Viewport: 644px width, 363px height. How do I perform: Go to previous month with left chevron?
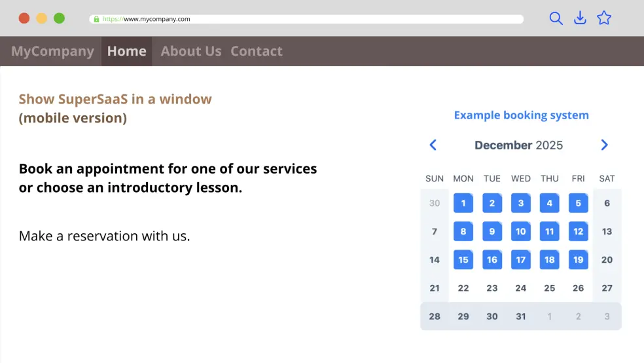tap(433, 145)
